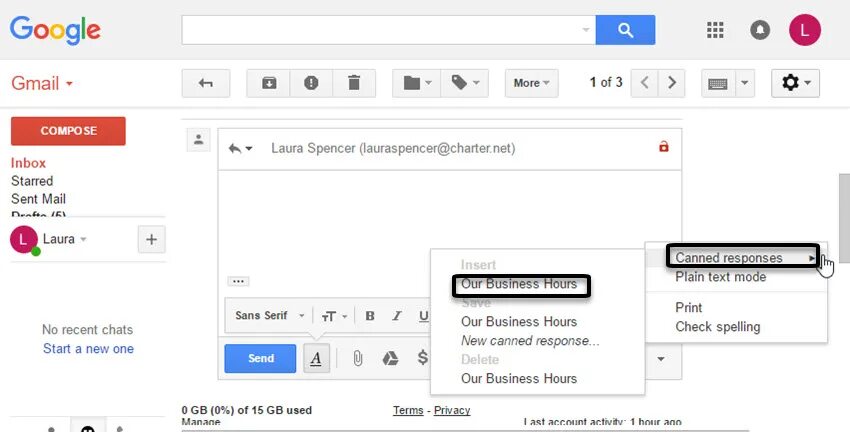850x432 pixels.
Task: Click the more options arrow in compose
Action: [x=661, y=359]
